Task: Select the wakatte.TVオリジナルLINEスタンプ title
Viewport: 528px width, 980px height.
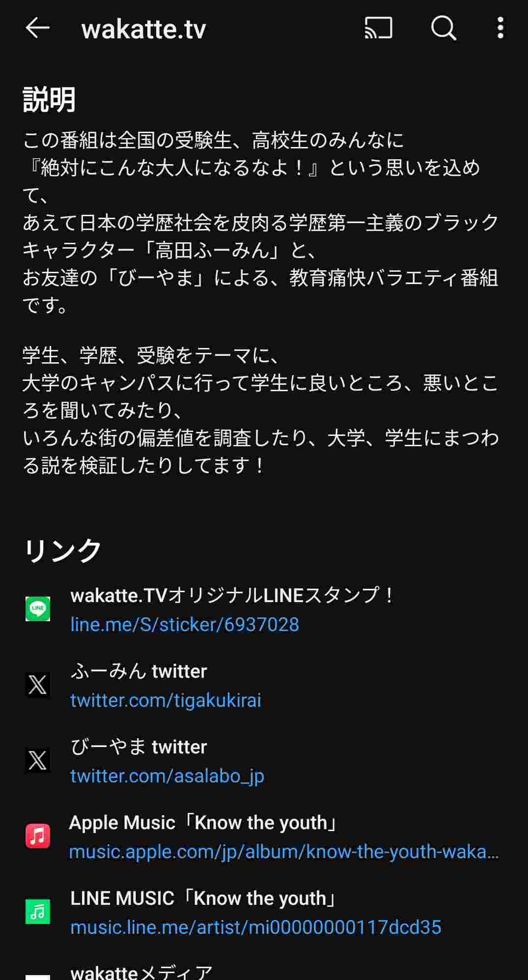Action: pos(232,596)
